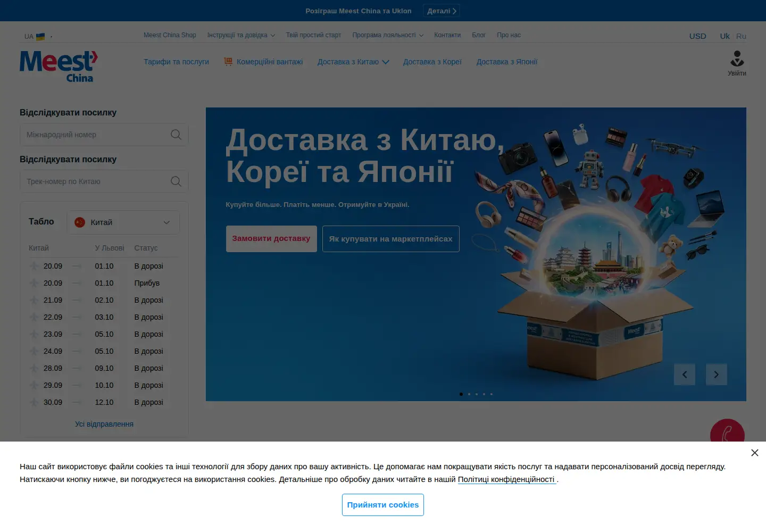Open Meest China Shop link
766x532 pixels.
(x=170, y=35)
